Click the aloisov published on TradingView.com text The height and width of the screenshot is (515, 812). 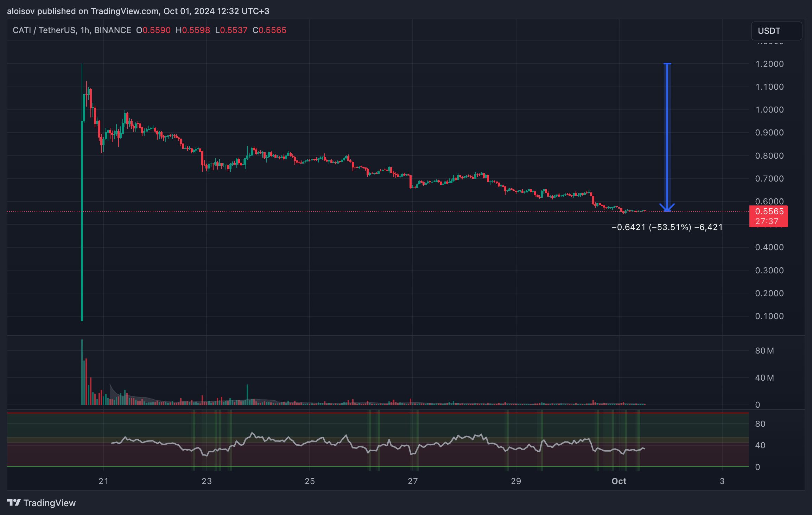(x=83, y=11)
